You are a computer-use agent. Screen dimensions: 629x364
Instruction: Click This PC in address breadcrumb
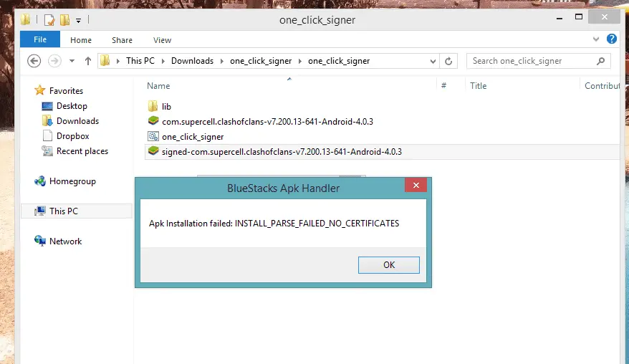(140, 61)
